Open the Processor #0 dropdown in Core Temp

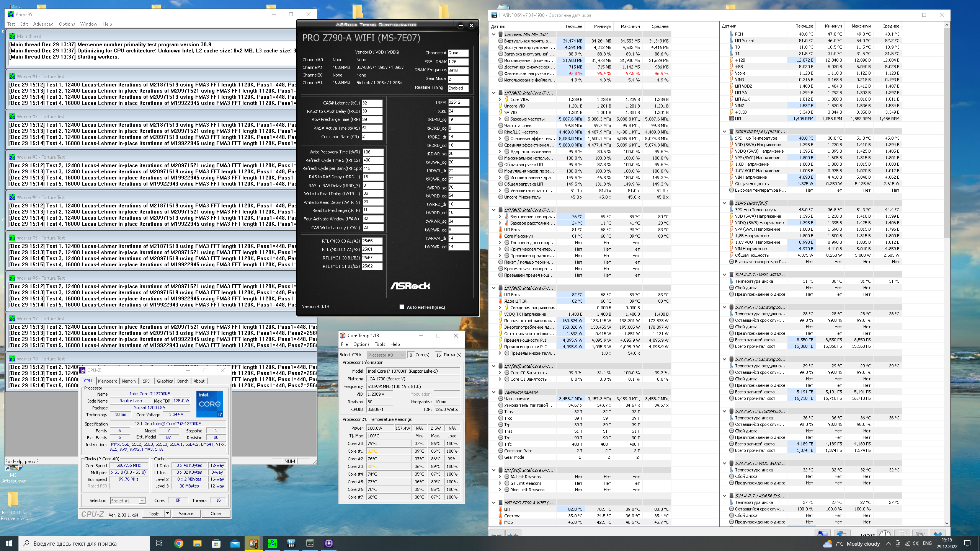pyautogui.click(x=386, y=355)
